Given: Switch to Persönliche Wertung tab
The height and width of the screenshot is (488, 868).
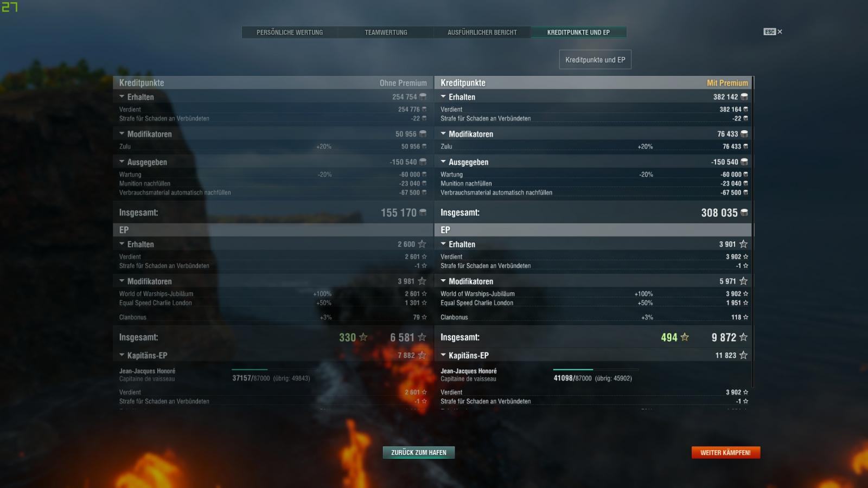Looking at the screenshot, I should point(290,33).
